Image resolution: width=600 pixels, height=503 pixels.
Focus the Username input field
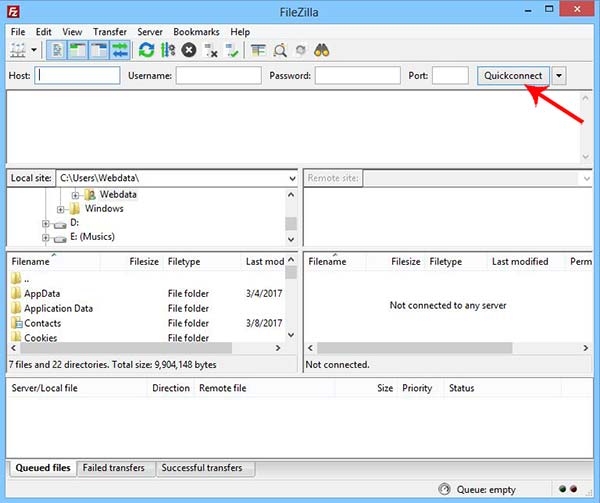point(218,75)
